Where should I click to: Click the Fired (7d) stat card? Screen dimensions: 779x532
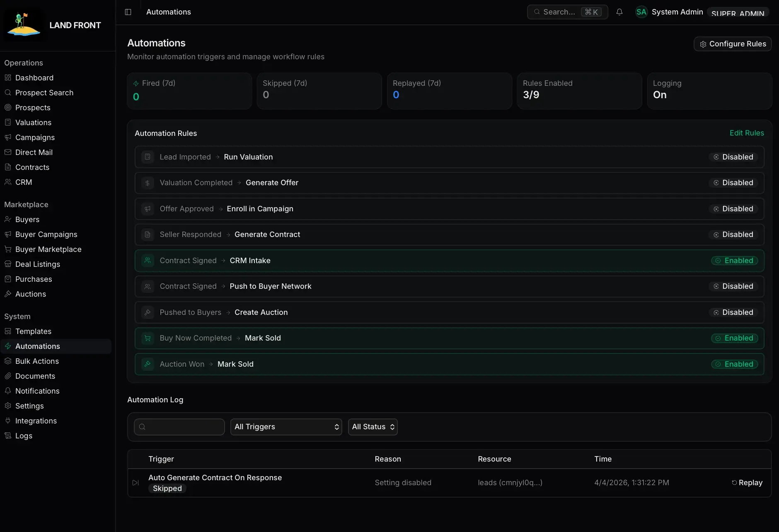point(189,91)
